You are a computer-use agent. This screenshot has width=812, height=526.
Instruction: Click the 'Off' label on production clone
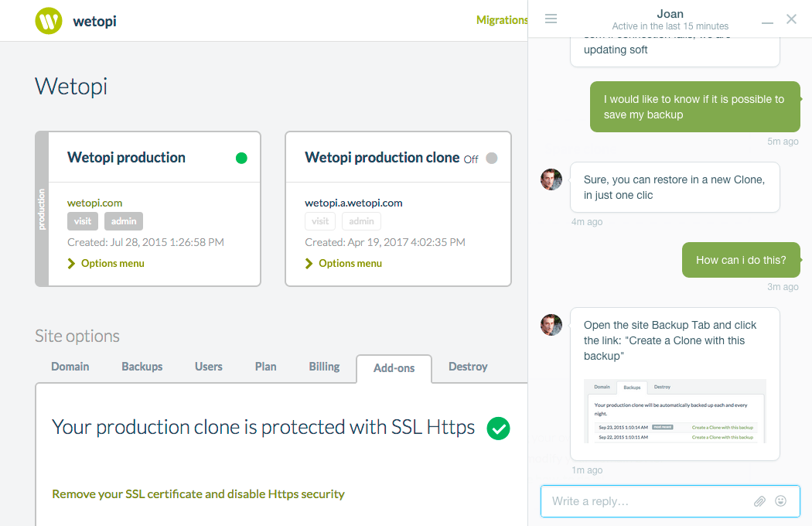click(x=471, y=159)
